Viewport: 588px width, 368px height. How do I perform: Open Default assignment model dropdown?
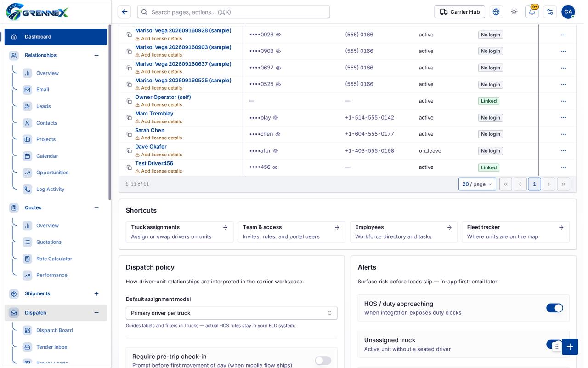coord(232,313)
